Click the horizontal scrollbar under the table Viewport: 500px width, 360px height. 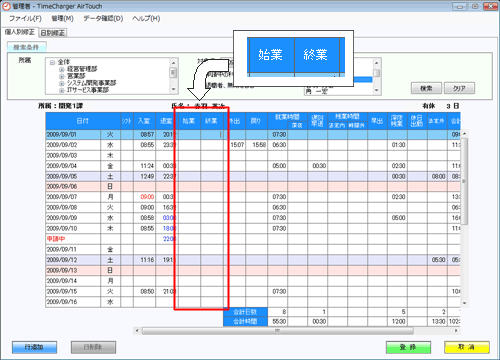point(277,331)
